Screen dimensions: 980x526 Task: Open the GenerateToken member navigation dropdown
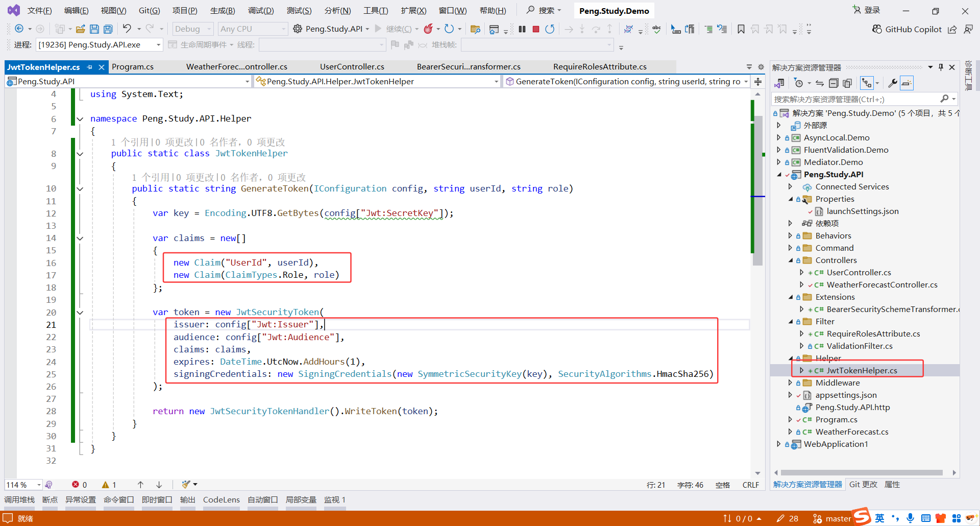[626, 82]
